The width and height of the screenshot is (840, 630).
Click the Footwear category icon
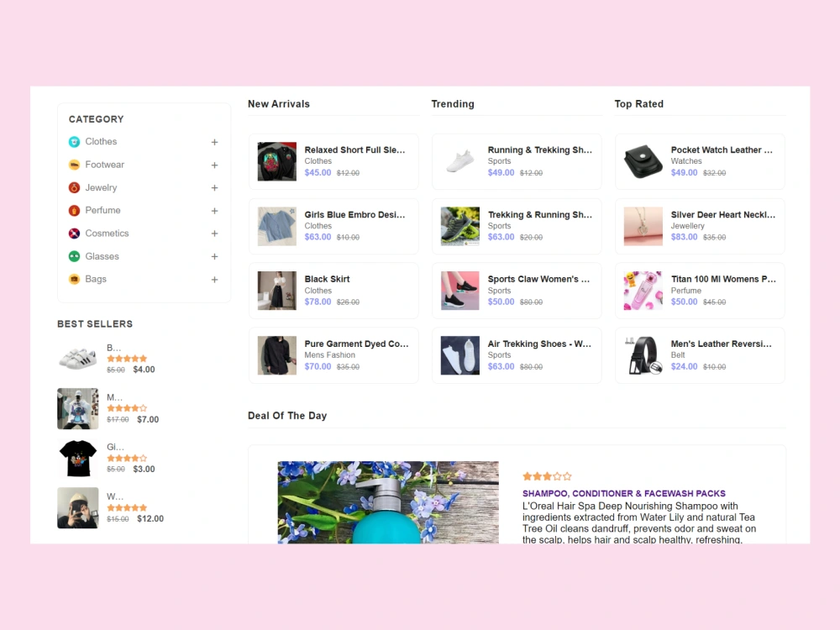(75, 165)
